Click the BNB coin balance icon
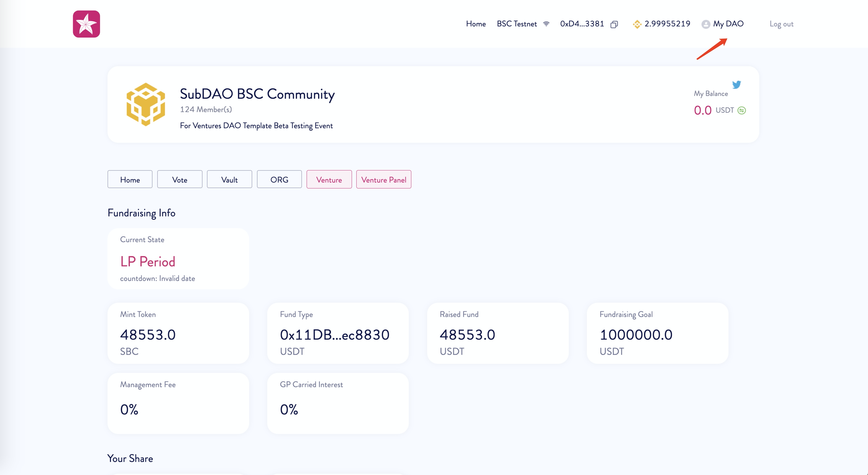868x475 pixels. (x=637, y=24)
